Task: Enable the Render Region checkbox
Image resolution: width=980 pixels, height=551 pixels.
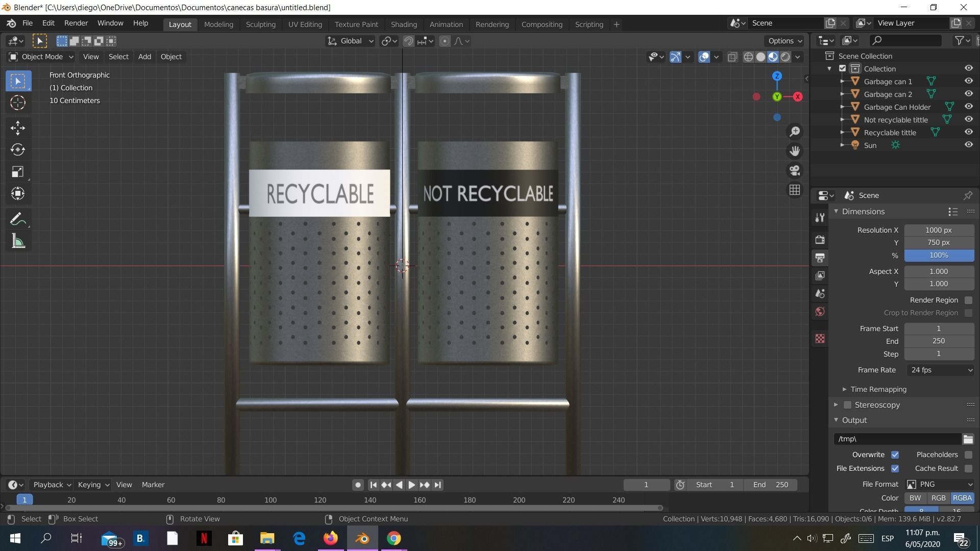Action: pyautogui.click(x=968, y=300)
